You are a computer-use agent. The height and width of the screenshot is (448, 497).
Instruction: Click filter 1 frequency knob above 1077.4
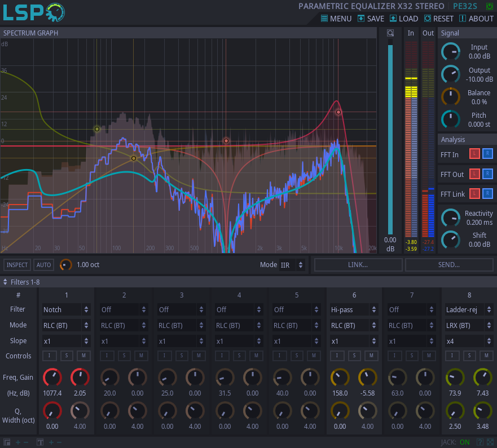[52, 378]
